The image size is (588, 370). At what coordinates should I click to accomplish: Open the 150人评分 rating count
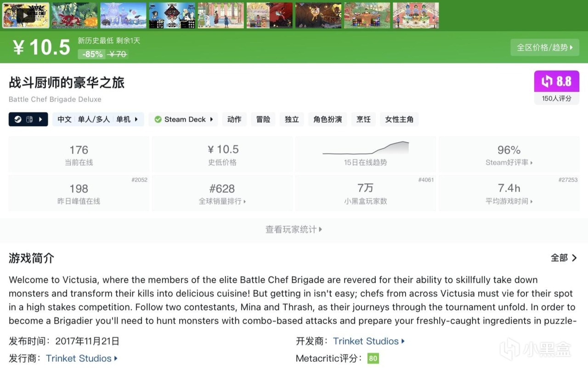click(x=557, y=98)
